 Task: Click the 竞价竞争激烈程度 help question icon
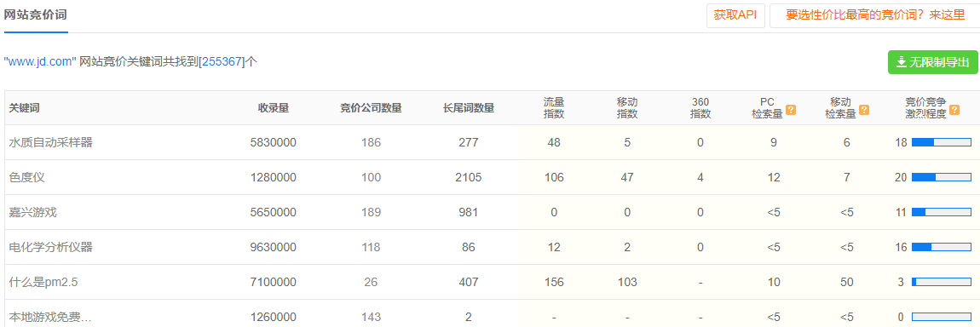point(954,110)
